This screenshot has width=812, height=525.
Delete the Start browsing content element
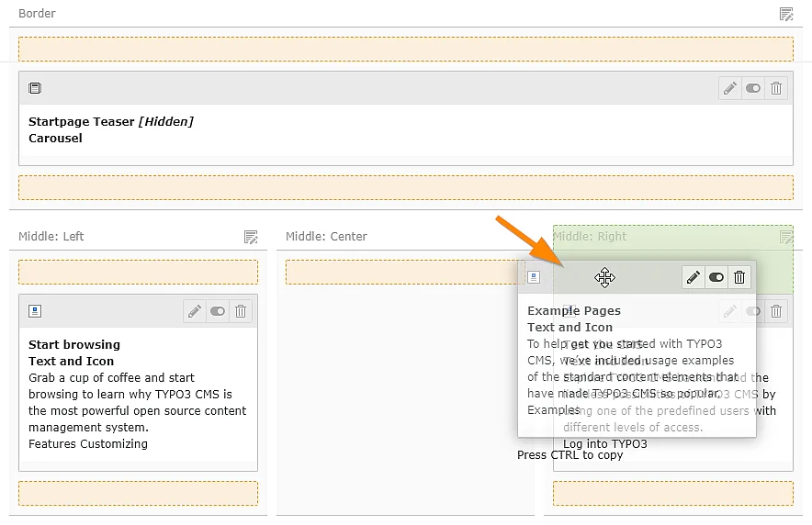(x=241, y=311)
